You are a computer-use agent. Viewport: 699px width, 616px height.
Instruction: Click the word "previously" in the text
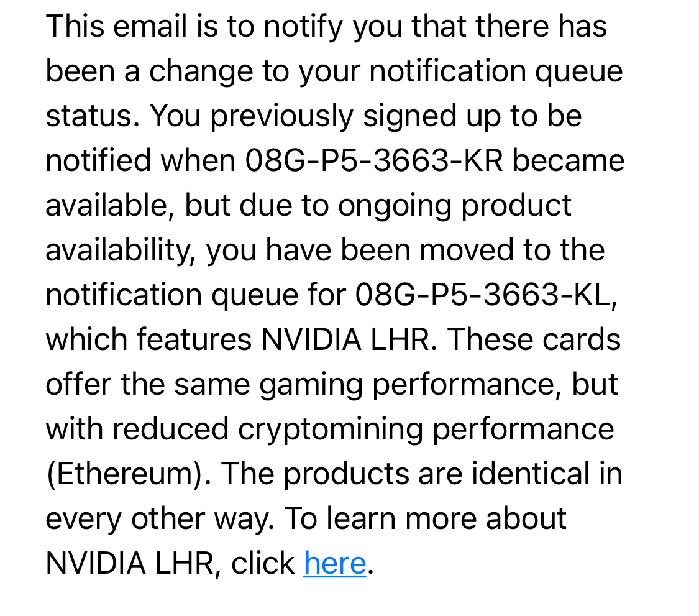click(281, 116)
